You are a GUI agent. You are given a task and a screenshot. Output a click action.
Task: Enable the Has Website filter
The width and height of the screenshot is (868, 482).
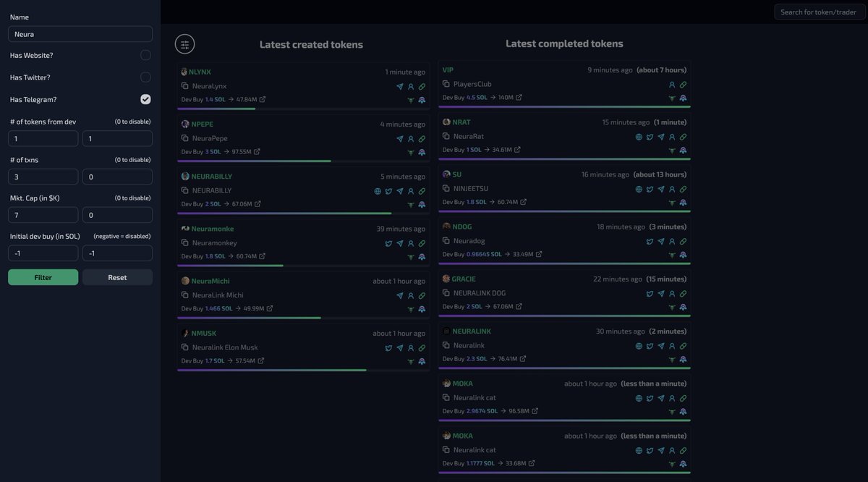(145, 55)
